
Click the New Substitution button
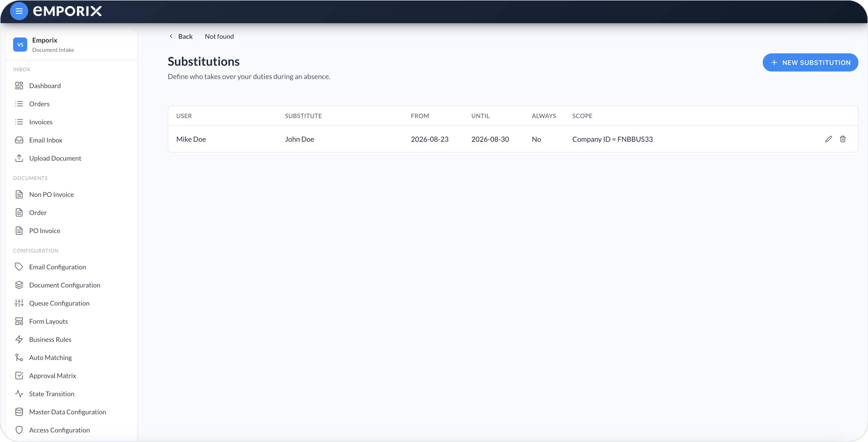[x=810, y=63]
